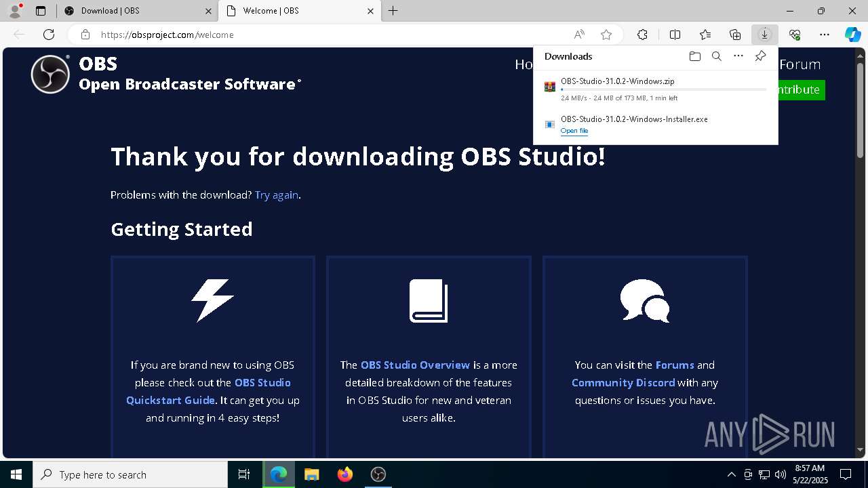The width and height of the screenshot is (868, 488).
Task: Click the taskbar search box
Action: [x=130, y=474]
